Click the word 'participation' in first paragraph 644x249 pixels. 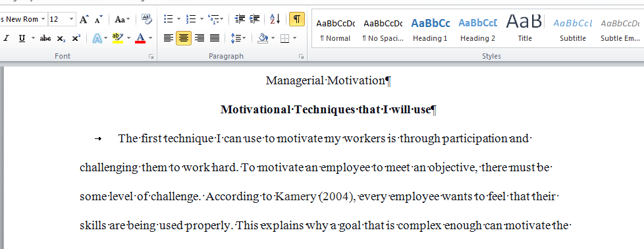[x=475, y=138]
